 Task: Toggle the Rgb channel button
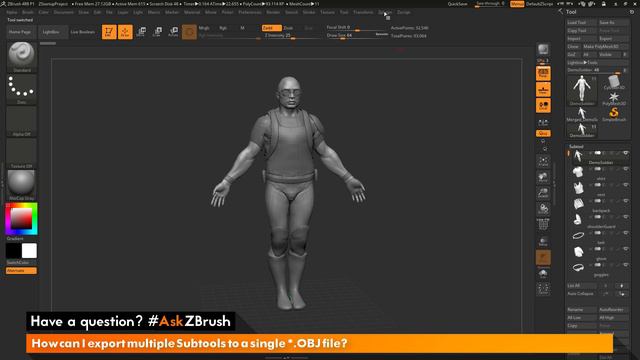[223, 28]
